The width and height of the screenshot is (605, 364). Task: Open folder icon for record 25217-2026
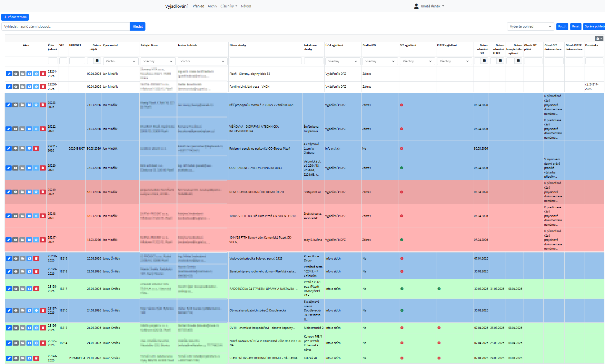[x=22, y=240]
